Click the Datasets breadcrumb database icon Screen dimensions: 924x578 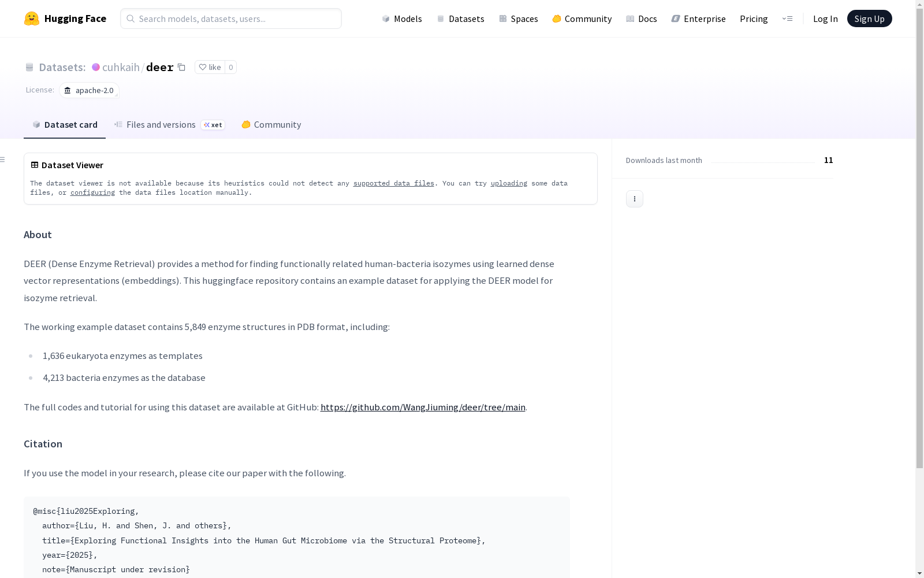[29, 67]
